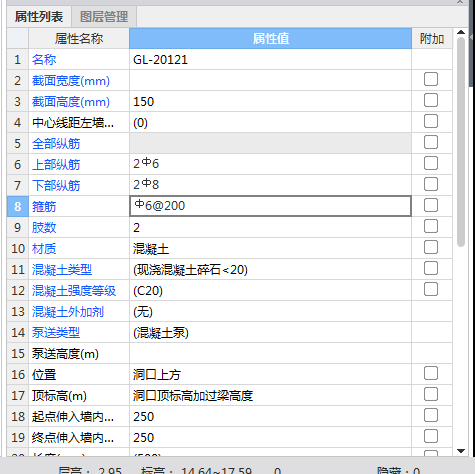Check the 附加 box for 下部纵筋
This screenshot has height=474, width=475.
tap(431, 184)
